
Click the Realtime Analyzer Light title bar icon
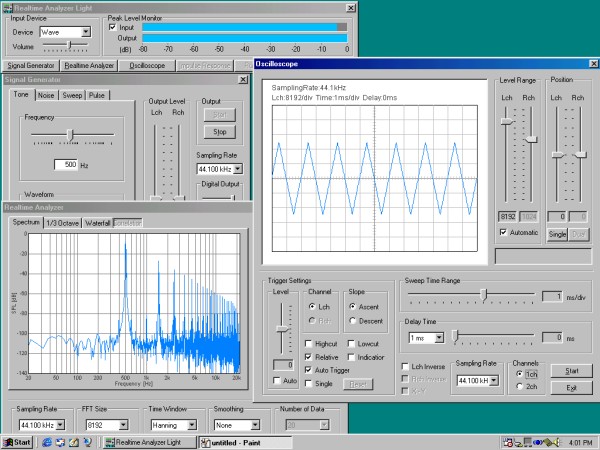7,8
